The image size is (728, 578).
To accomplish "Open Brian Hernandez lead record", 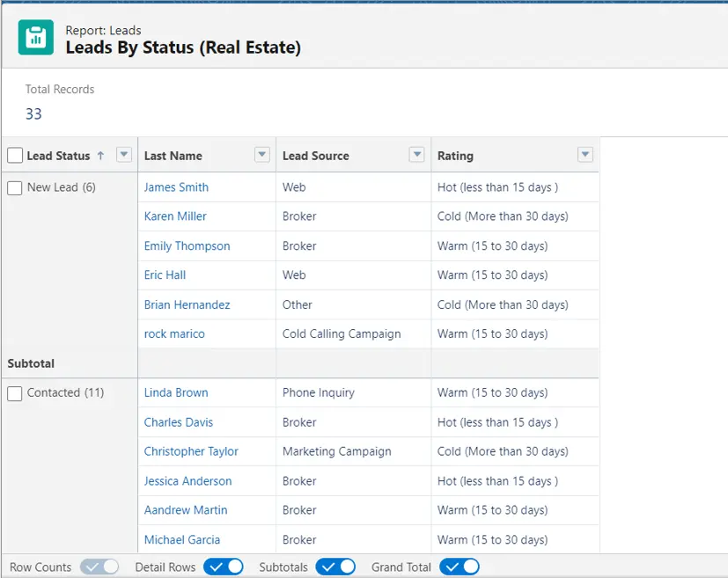I will 188,304.
